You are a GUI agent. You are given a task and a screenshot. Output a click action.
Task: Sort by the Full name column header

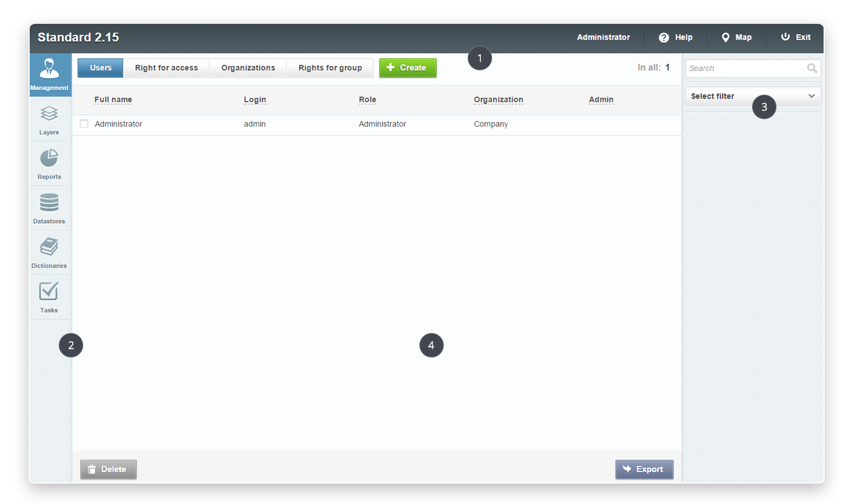113,100
